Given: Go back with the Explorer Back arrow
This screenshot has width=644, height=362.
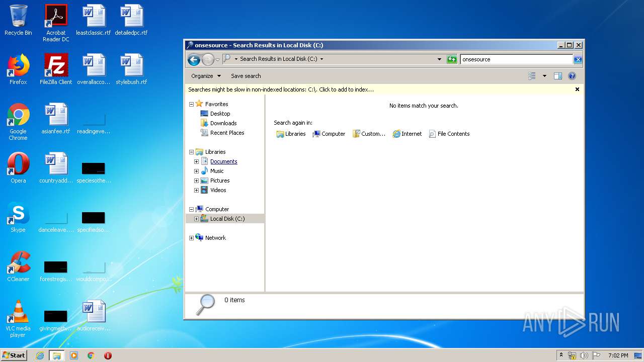Looking at the screenshot, I should pos(194,59).
